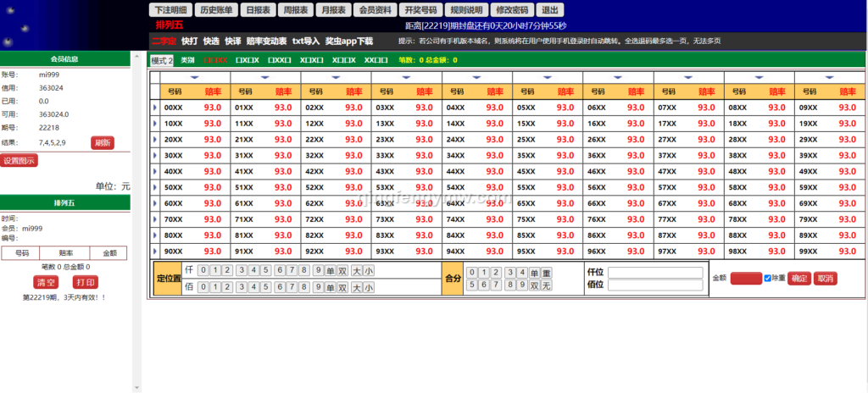Toggle the 除重 checkbox

click(x=768, y=278)
